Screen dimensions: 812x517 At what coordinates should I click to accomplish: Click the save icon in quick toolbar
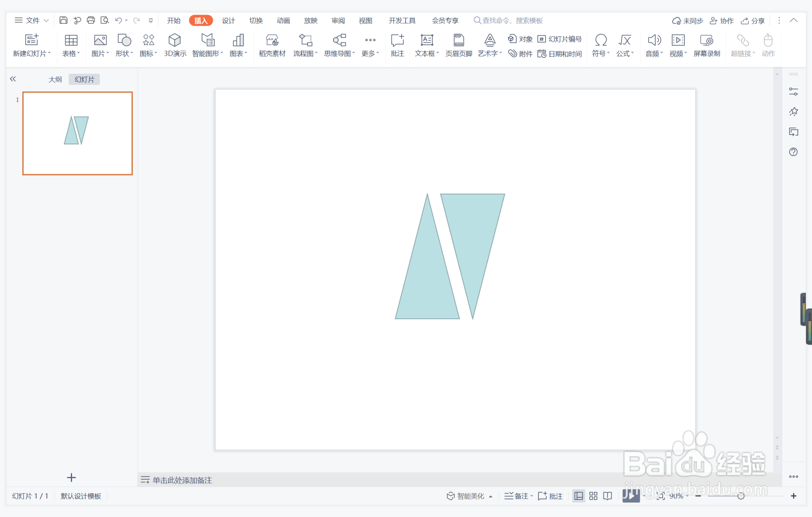click(x=63, y=20)
